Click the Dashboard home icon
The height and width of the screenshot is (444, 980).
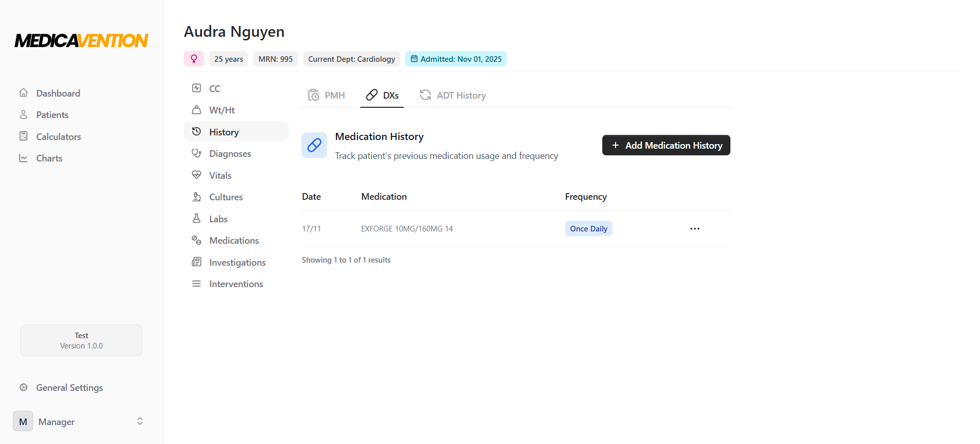click(23, 93)
